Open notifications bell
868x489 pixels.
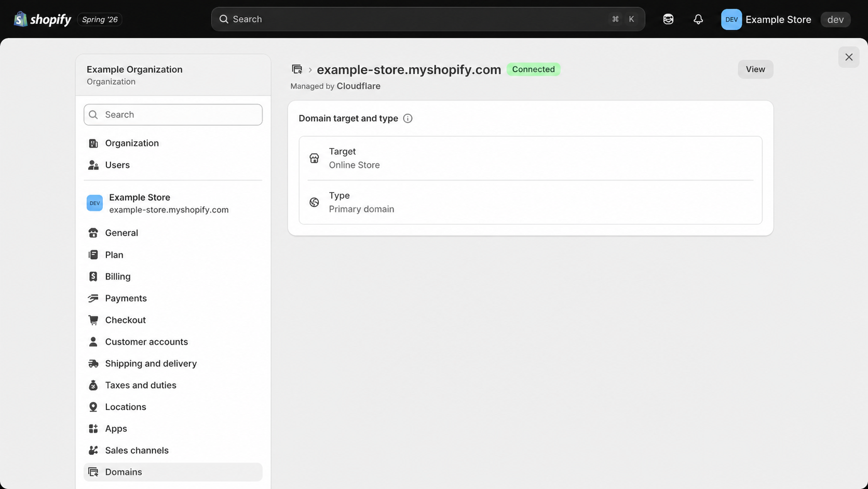pos(698,19)
